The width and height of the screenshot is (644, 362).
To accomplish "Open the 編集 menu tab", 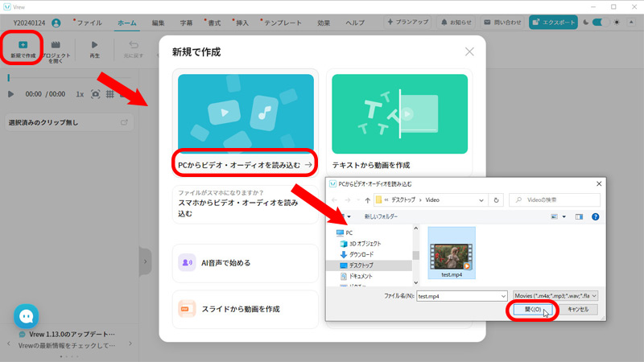I will 158,23.
